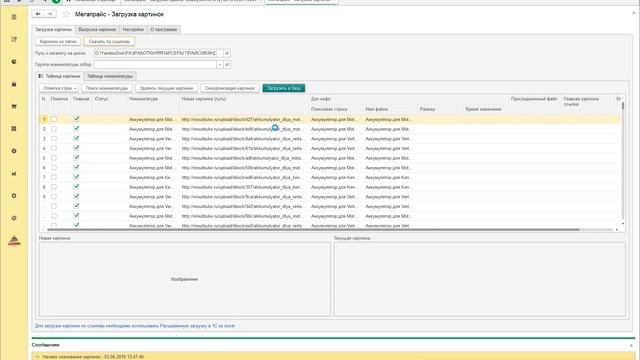Click the Скачать по ссылкам button

(109, 42)
